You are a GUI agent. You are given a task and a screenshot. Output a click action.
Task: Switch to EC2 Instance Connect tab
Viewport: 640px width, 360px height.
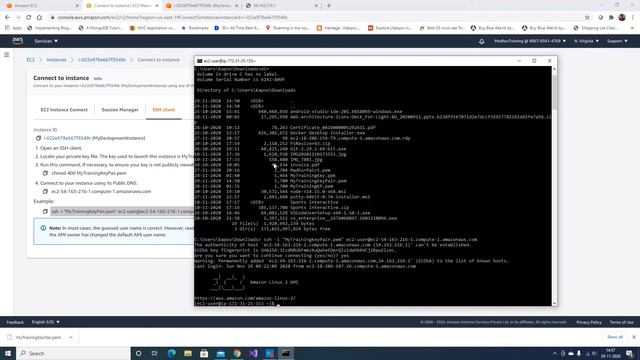click(x=64, y=110)
